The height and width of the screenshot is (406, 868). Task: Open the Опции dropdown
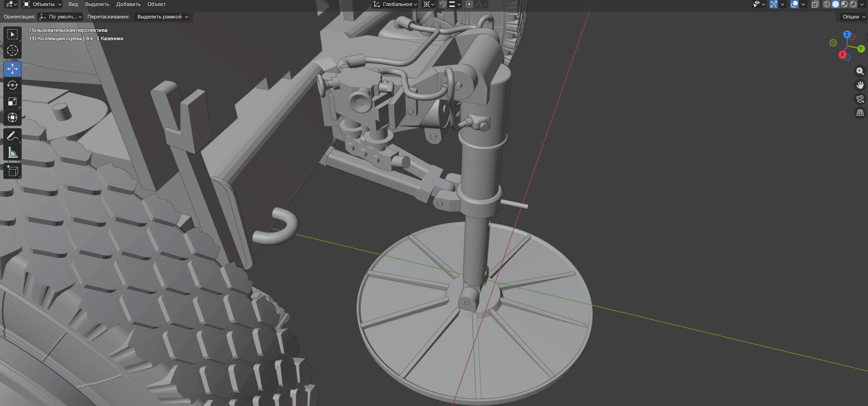coord(853,17)
